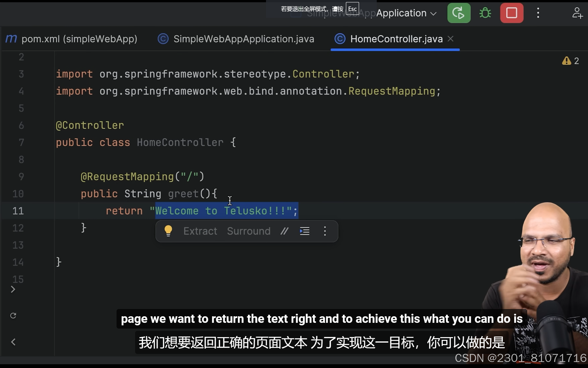Screen dimensions: 588x368
Task: Open the lightbulb intention actions
Action: click(168, 231)
